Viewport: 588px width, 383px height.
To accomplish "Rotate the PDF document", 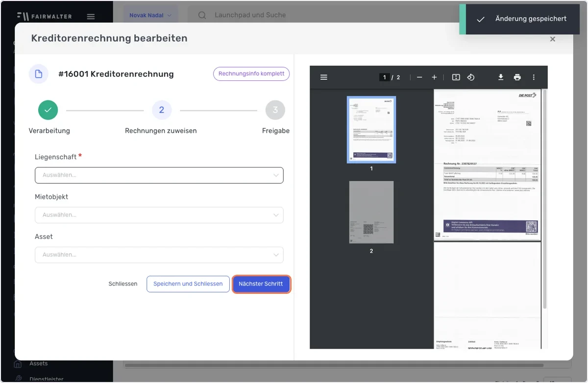I will [471, 77].
